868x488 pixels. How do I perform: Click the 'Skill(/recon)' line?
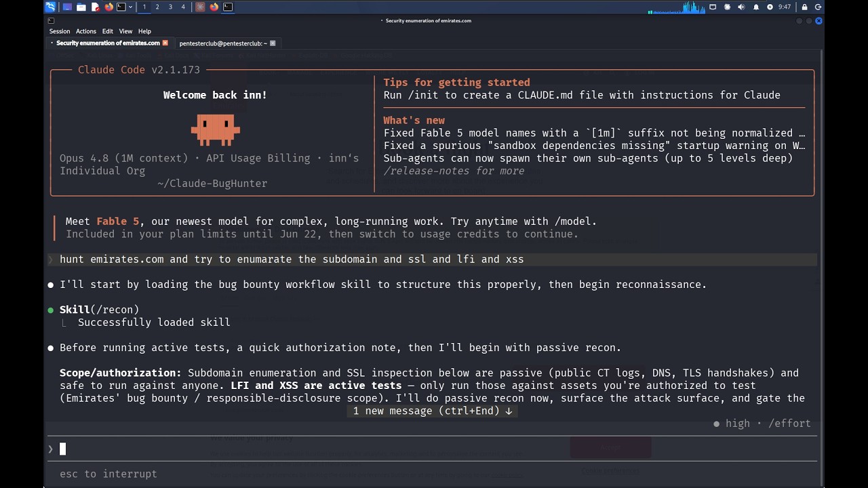(99, 310)
